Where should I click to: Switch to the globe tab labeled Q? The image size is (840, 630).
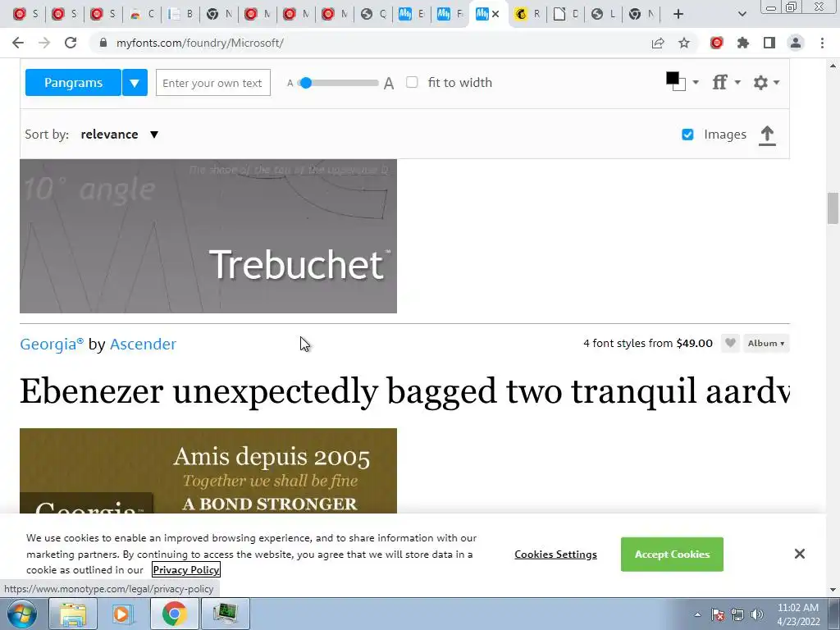[x=373, y=14]
